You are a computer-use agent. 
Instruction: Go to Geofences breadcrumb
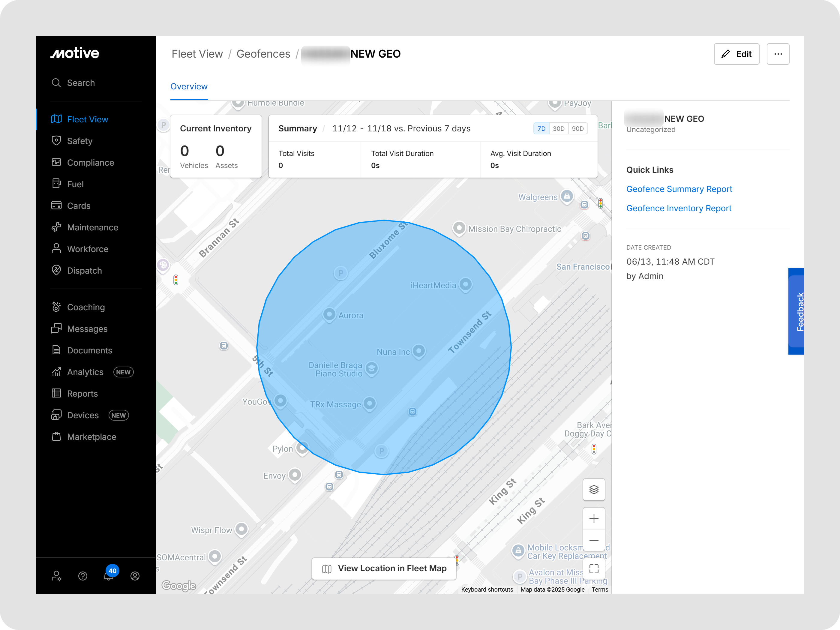[x=263, y=54]
